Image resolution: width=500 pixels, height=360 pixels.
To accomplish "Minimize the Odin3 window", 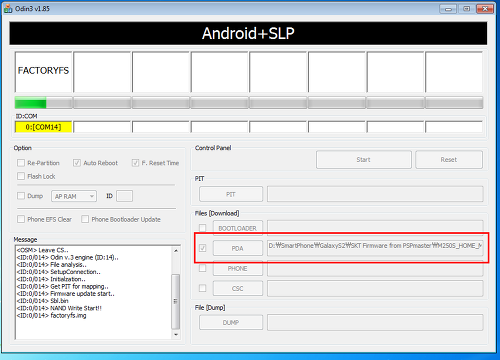I will 448,9.
